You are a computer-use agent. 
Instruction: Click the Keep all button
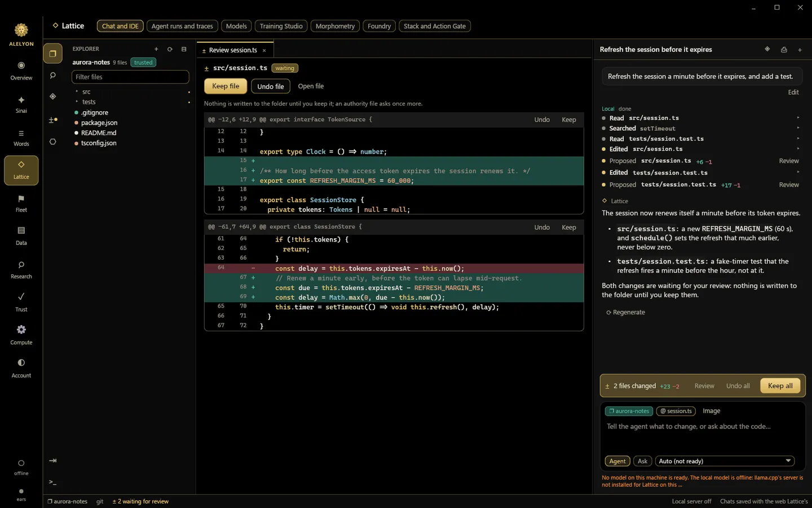(x=780, y=386)
